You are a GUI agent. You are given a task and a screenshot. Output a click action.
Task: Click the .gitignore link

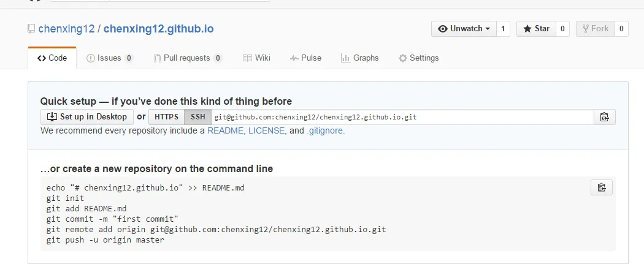(x=325, y=130)
